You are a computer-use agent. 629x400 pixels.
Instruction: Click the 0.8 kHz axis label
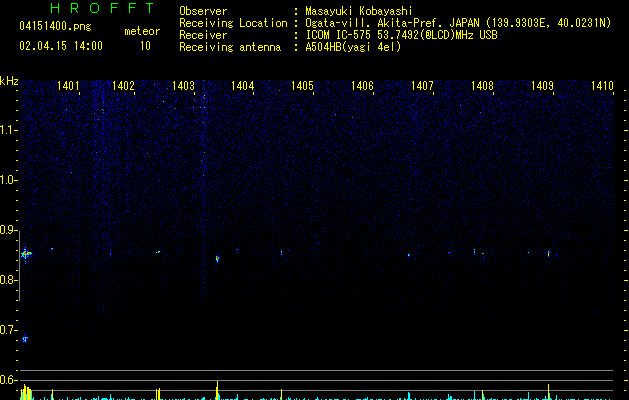(8, 280)
